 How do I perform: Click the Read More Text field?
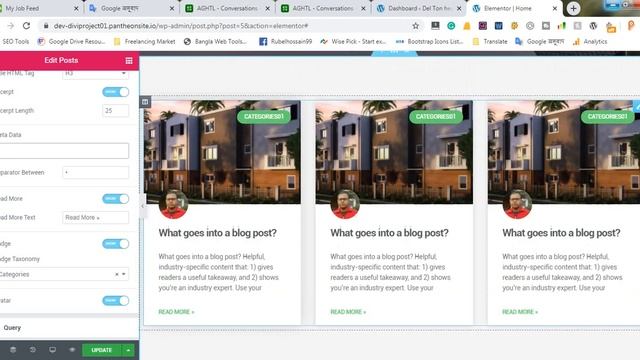coord(96,218)
